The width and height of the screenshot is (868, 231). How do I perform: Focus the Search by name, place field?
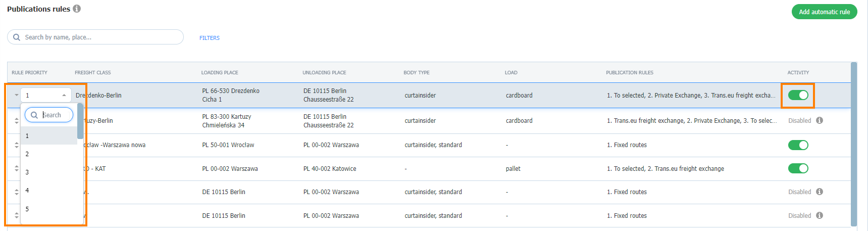click(95, 37)
